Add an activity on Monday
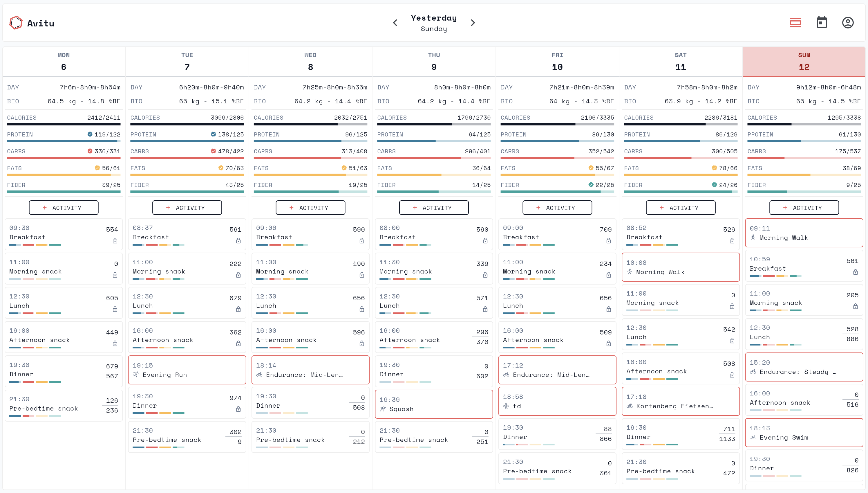 (x=64, y=208)
